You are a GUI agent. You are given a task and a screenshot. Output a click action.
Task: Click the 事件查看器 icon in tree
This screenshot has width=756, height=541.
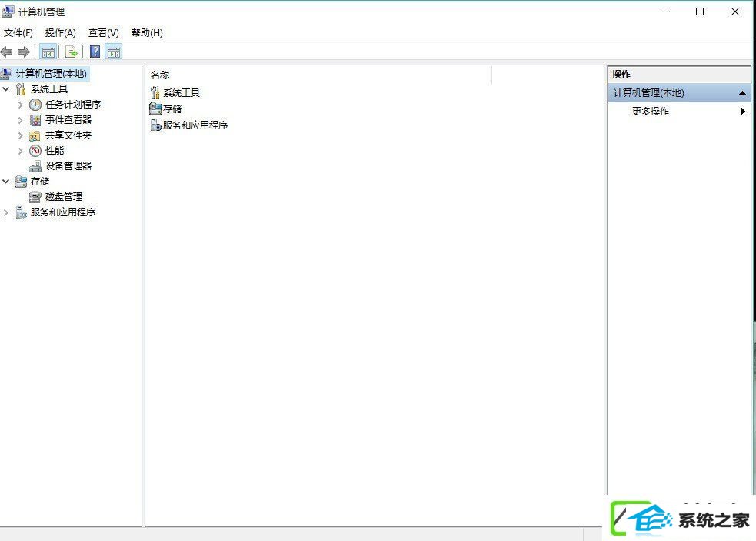35,120
